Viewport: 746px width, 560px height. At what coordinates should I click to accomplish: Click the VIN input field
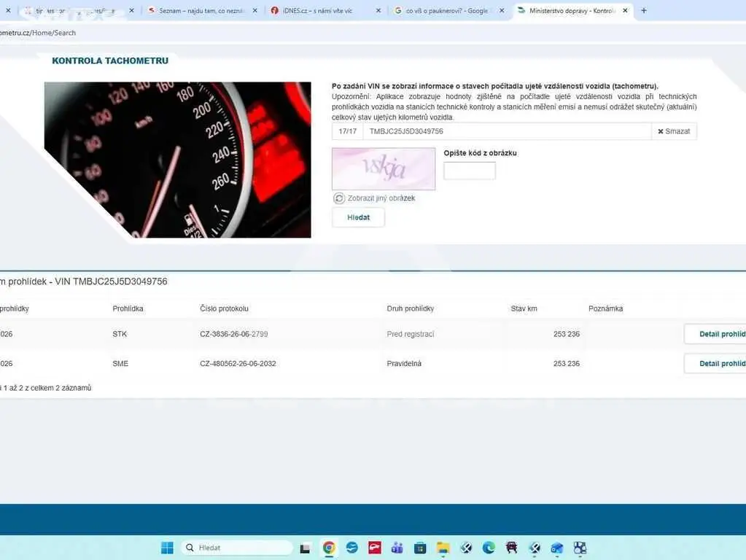point(507,131)
